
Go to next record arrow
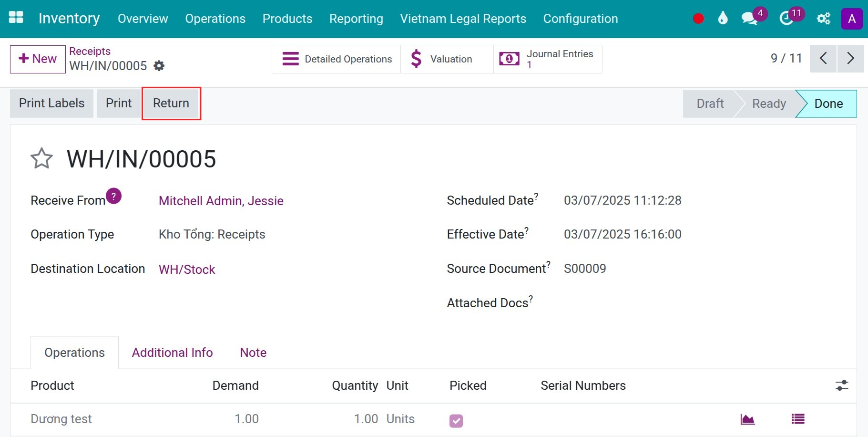(851, 59)
